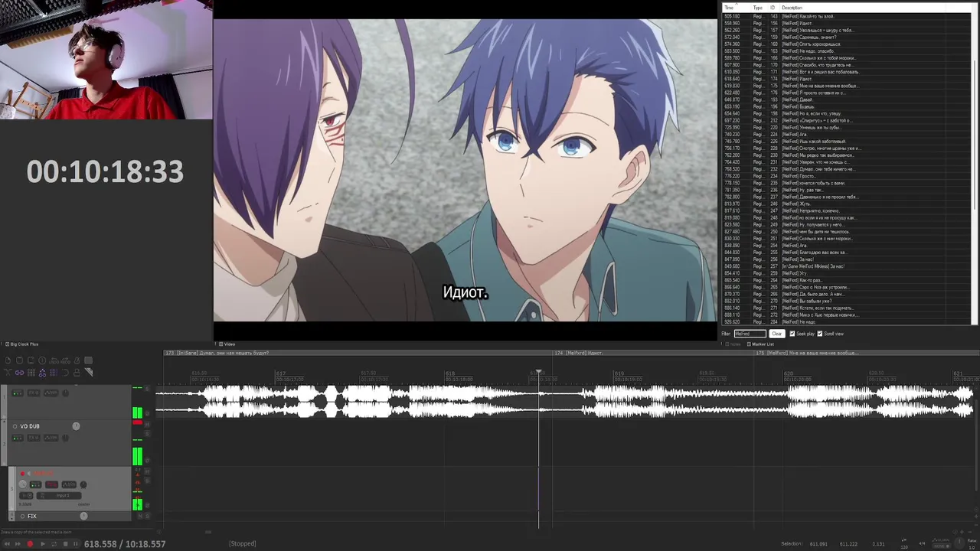980x551 pixels.
Task: Click the play button in transport
Action: point(42,544)
